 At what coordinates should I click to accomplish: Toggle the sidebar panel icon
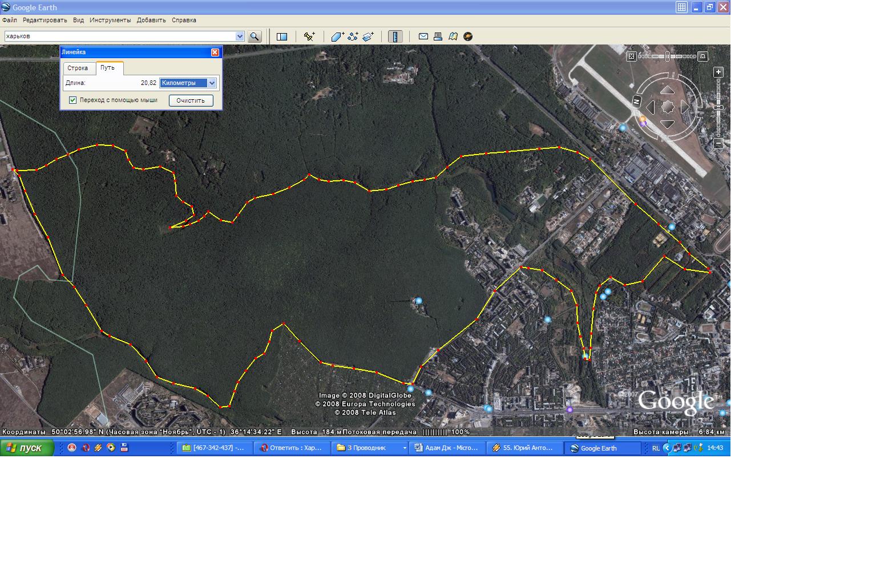click(282, 37)
